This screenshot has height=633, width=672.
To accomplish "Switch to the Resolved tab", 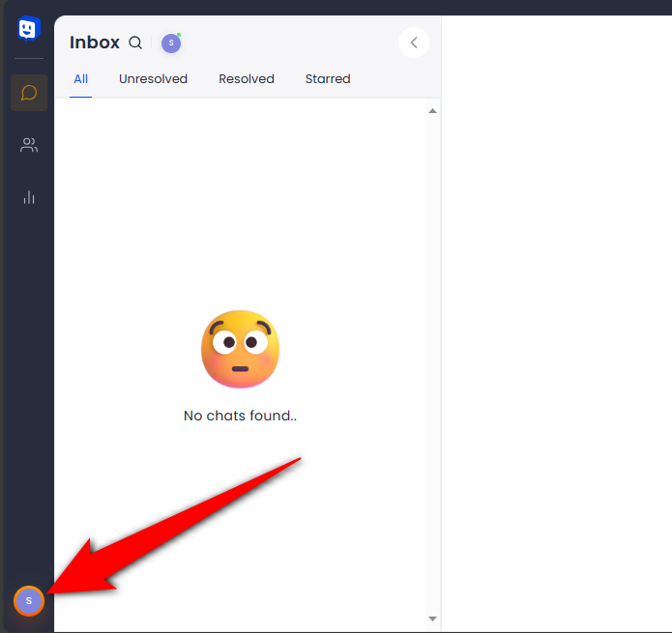I will pos(247,79).
